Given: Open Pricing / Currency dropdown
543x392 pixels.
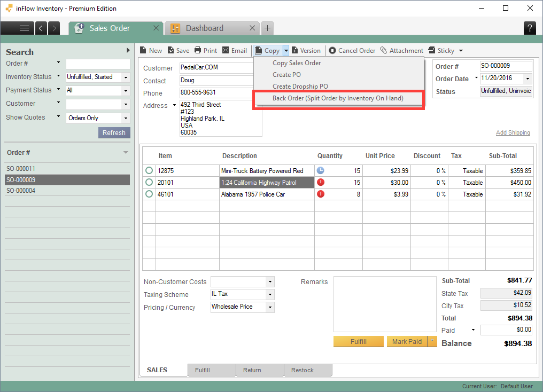Looking at the screenshot, I should pyautogui.click(x=270, y=307).
